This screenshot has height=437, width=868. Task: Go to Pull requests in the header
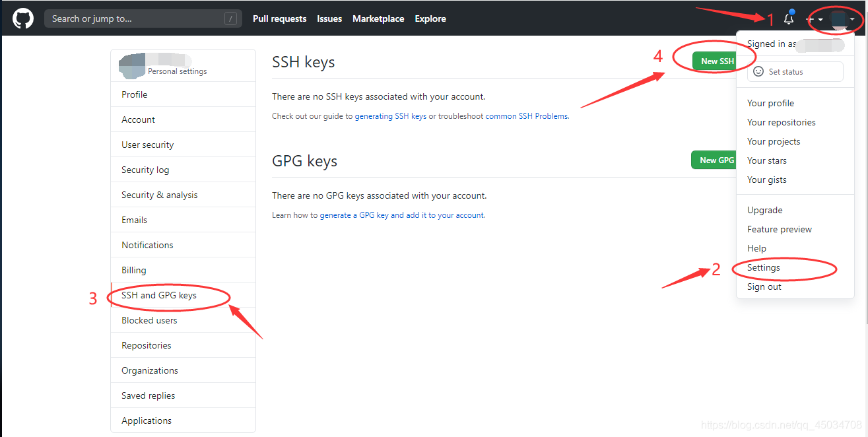[x=280, y=18]
